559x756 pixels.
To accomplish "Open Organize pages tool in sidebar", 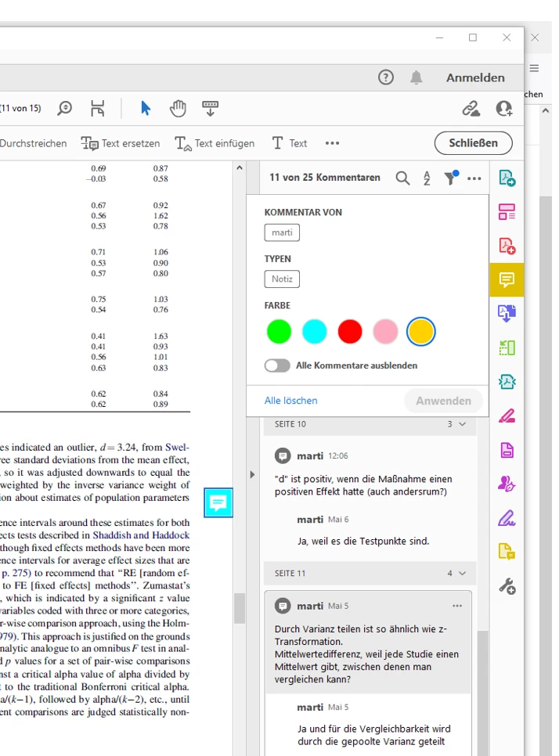I will [x=507, y=211].
